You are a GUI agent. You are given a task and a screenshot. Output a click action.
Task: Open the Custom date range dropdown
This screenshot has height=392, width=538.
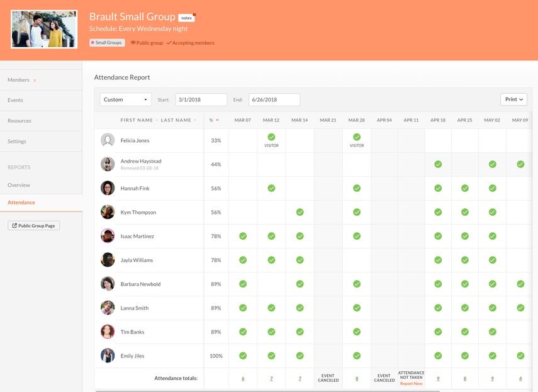(x=126, y=99)
